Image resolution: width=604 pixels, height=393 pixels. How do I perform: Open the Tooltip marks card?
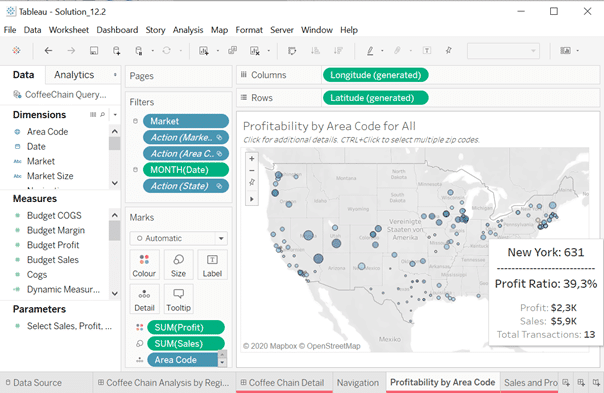click(178, 299)
